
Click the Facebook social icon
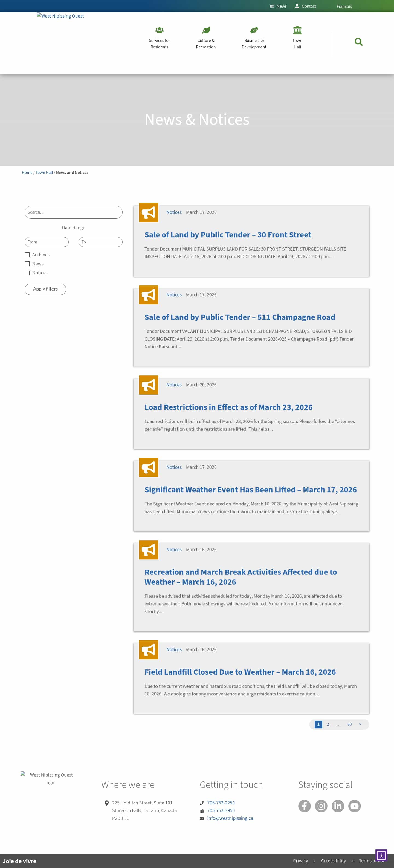click(x=304, y=806)
